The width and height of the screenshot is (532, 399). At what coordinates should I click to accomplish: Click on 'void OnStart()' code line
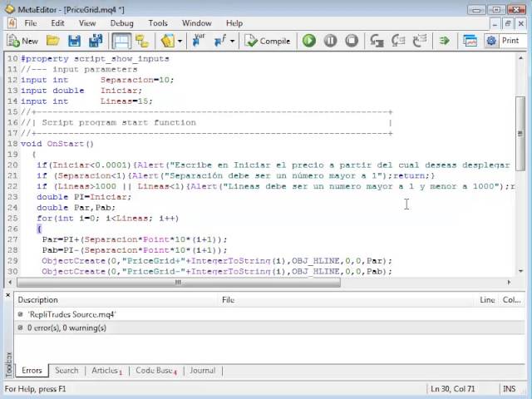click(x=57, y=144)
